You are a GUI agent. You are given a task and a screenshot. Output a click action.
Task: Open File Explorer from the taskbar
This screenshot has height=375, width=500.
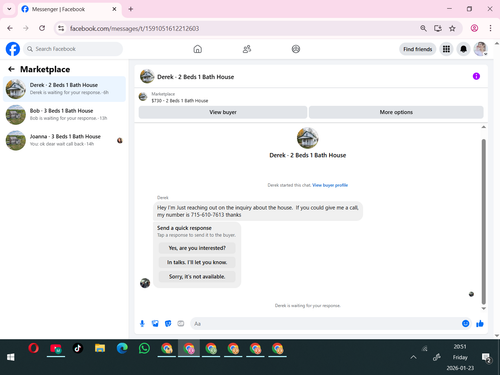100,349
